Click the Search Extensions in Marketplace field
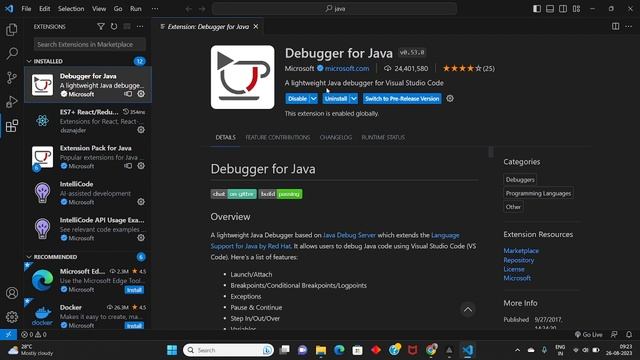Viewport: 640px width, 360px height. point(90,44)
